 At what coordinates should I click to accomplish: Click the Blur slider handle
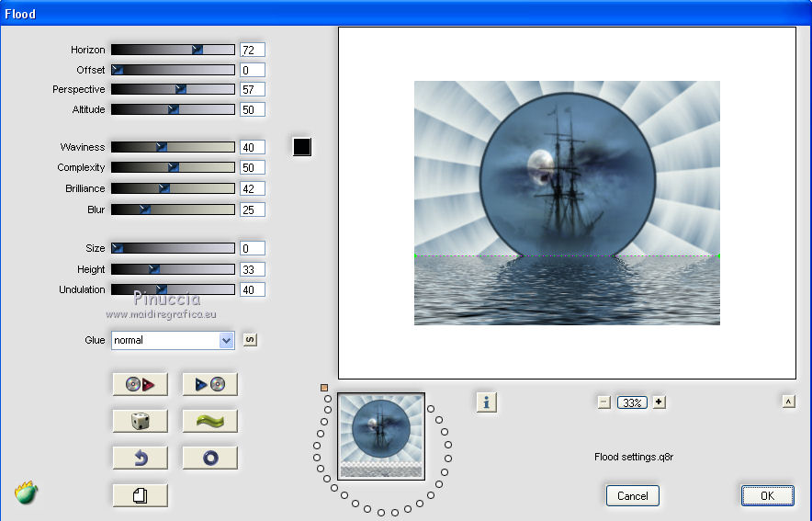(145, 210)
